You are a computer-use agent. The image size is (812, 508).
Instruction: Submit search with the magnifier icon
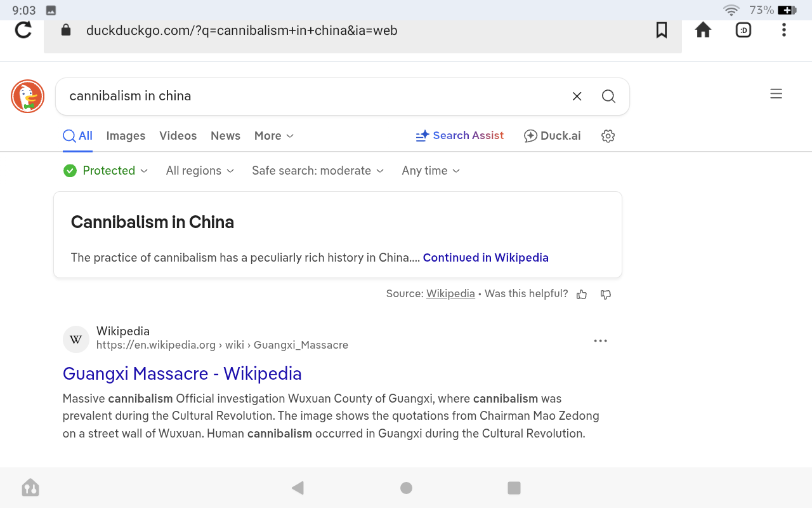(x=608, y=97)
